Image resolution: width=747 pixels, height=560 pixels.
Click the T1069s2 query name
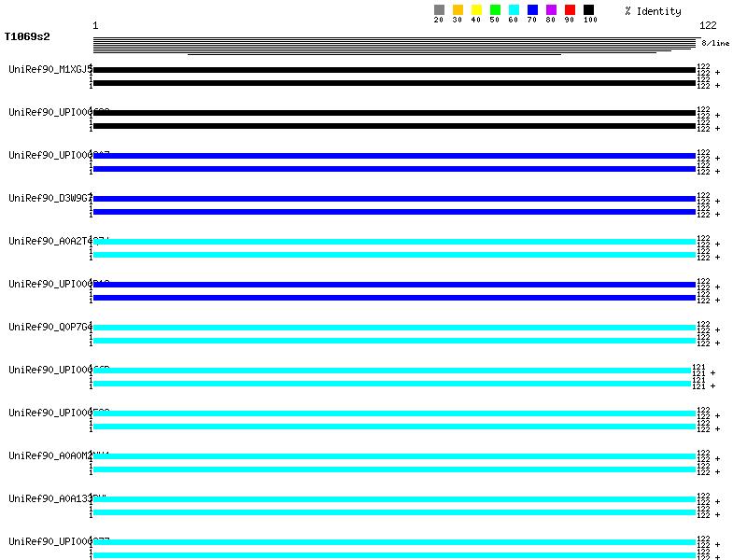pos(27,37)
